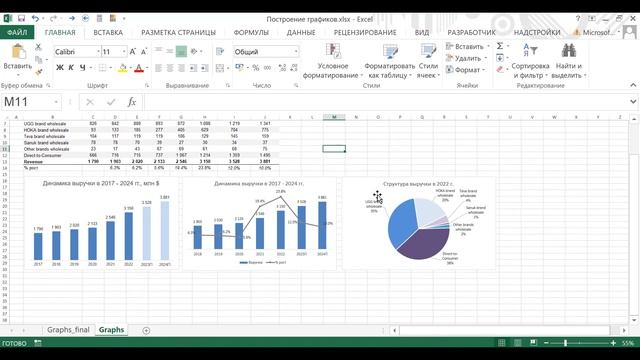Redo the last undone action
This screenshot has width=640, height=360.
[53, 19]
